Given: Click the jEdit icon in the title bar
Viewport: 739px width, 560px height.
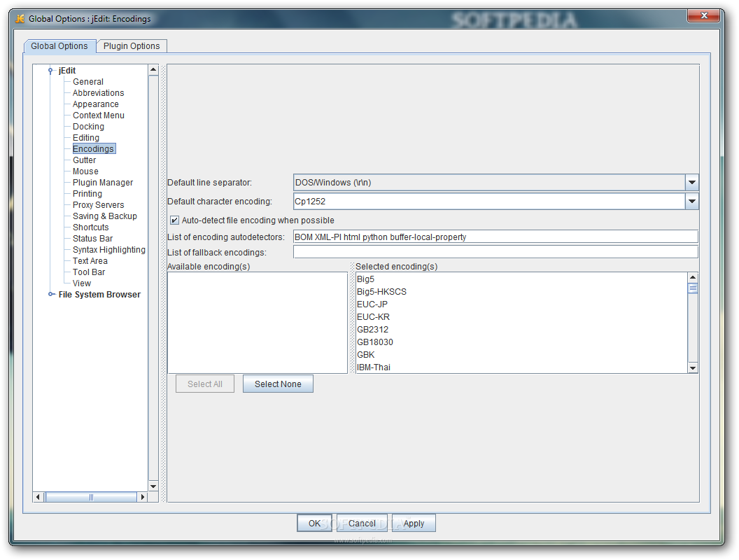Looking at the screenshot, I should coord(20,18).
